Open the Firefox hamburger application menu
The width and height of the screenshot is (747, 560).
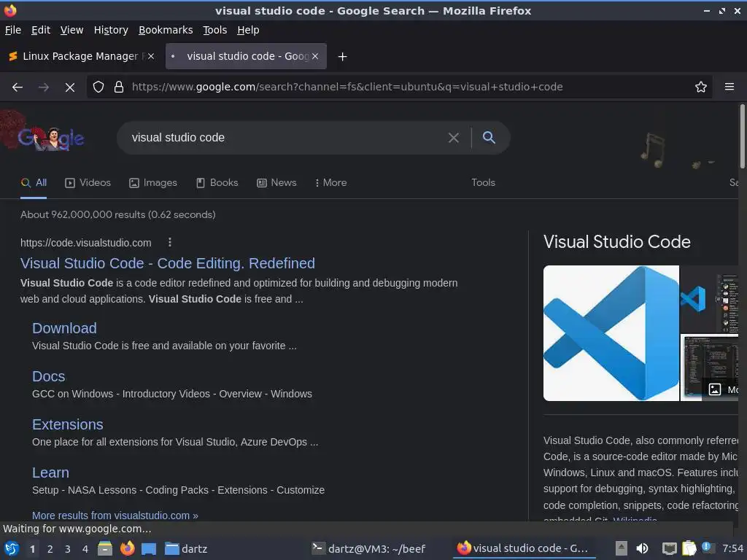tap(729, 87)
